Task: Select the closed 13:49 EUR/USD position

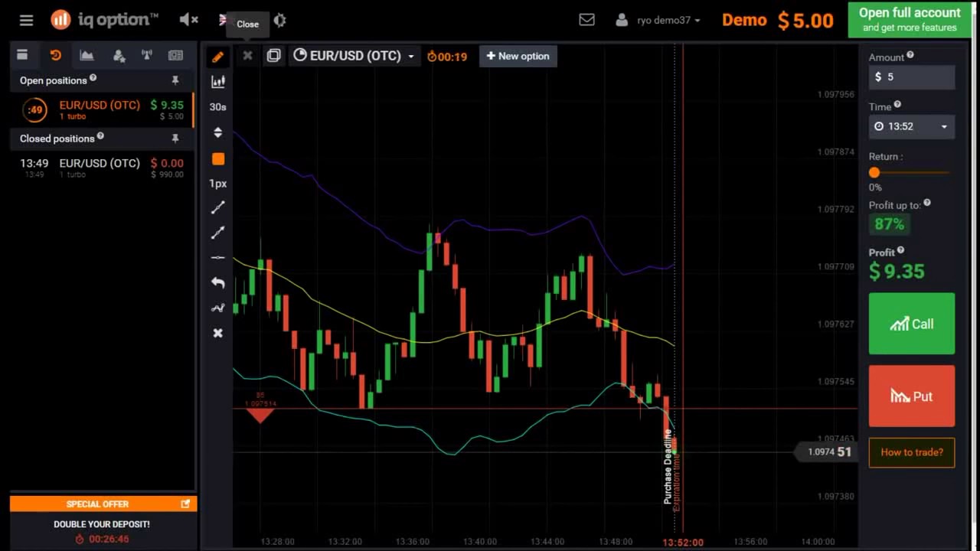Action: (x=102, y=168)
